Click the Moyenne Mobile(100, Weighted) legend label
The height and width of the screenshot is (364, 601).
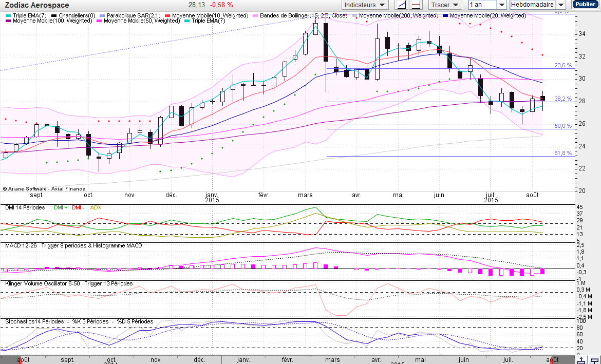click(x=52, y=21)
